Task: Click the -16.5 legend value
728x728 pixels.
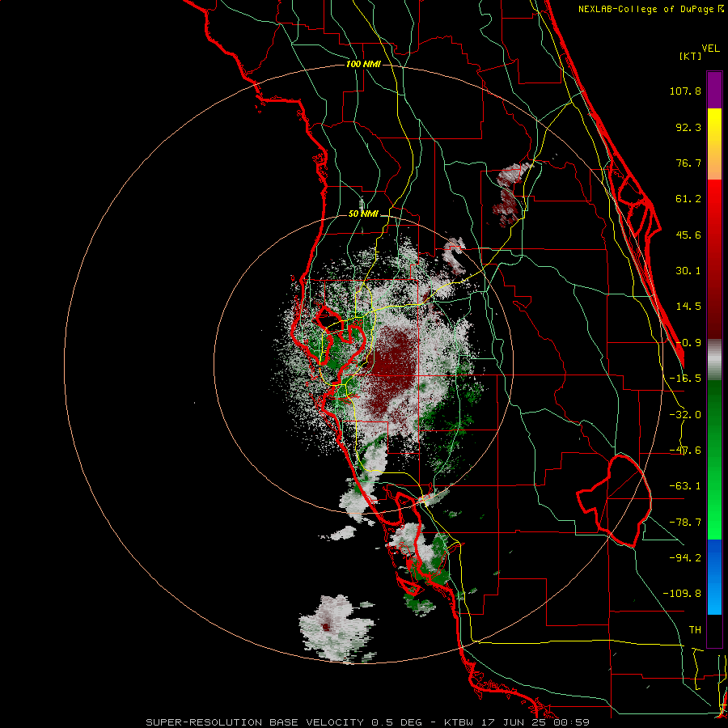Action: click(685, 379)
